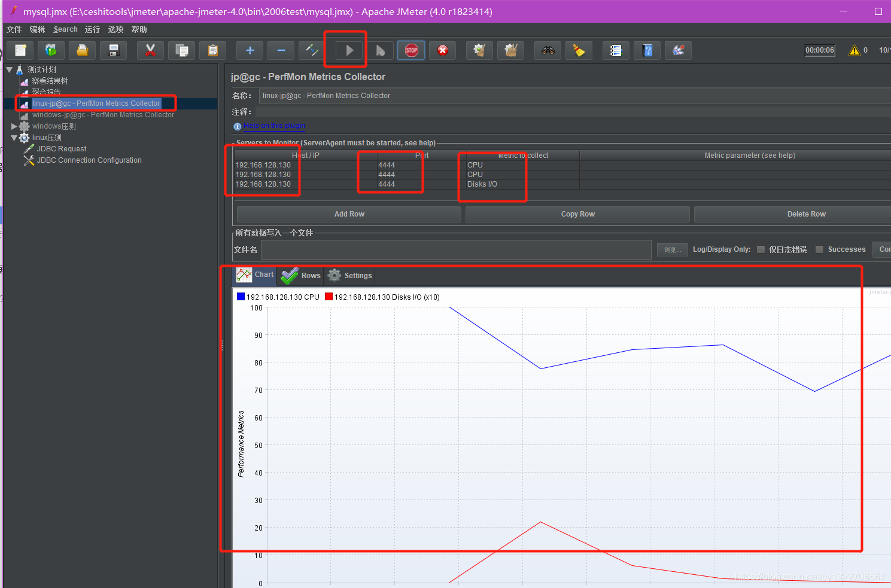891x588 pixels.
Task: Open the Plugins Manager toolbar icon
Action: coord(679,50)
